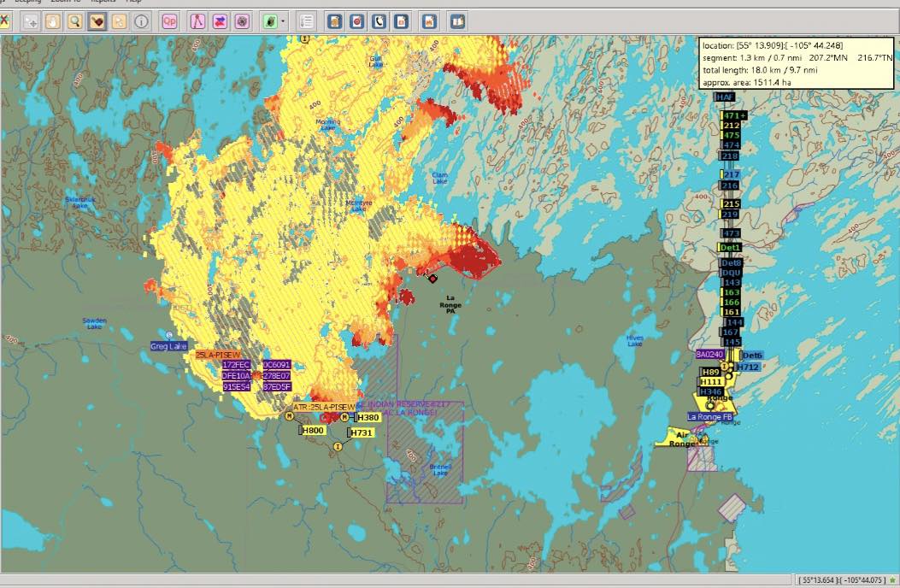The width and height of the screenshot is (900, 588).
Task: Select the DFE10A purple tag
Action: coord(237,375)
